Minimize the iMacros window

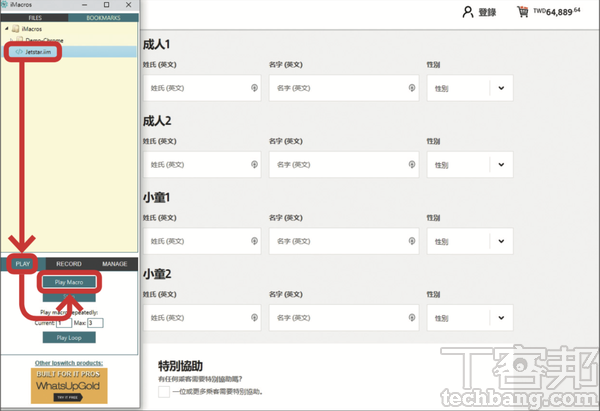coord(85,5)
